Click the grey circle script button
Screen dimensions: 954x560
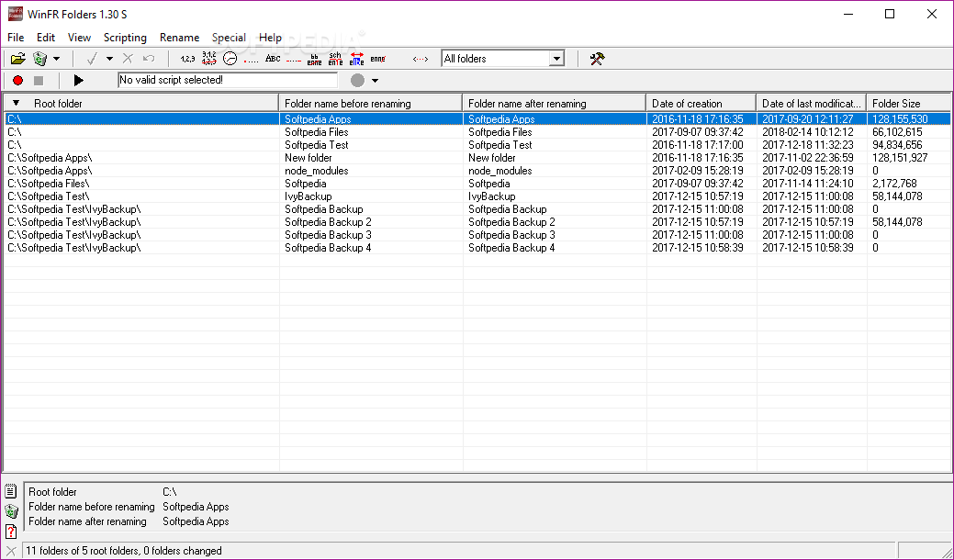(x=358, y=80)
